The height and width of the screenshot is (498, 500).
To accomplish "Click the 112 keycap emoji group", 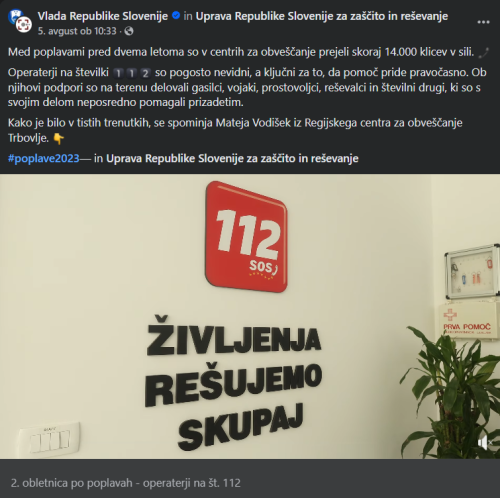I will point(132,73).
